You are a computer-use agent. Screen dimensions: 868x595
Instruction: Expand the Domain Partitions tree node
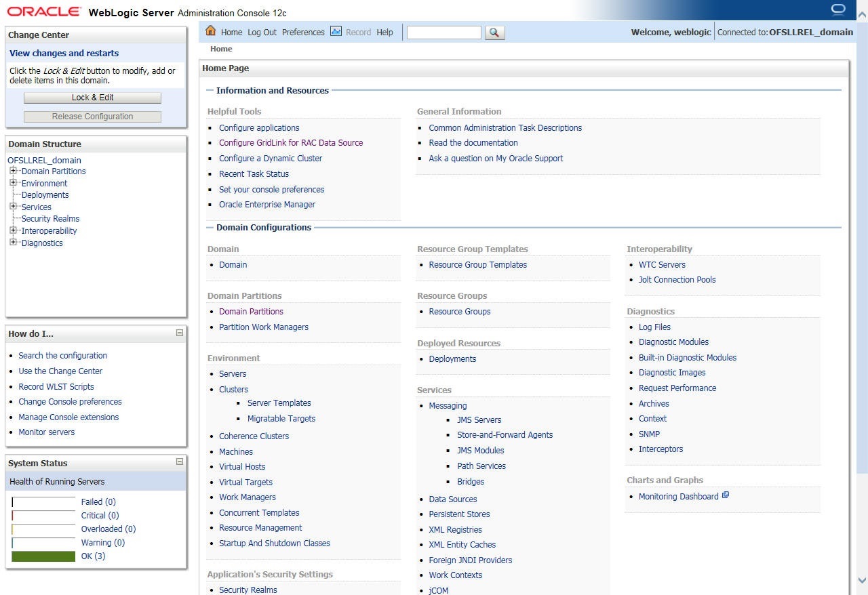click(x=13, y=171)
